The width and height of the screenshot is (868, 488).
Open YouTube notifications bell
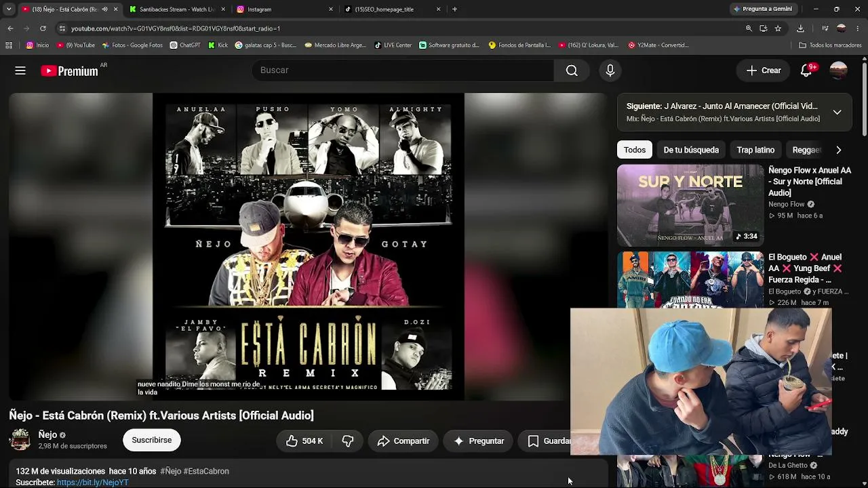point(806,70)
